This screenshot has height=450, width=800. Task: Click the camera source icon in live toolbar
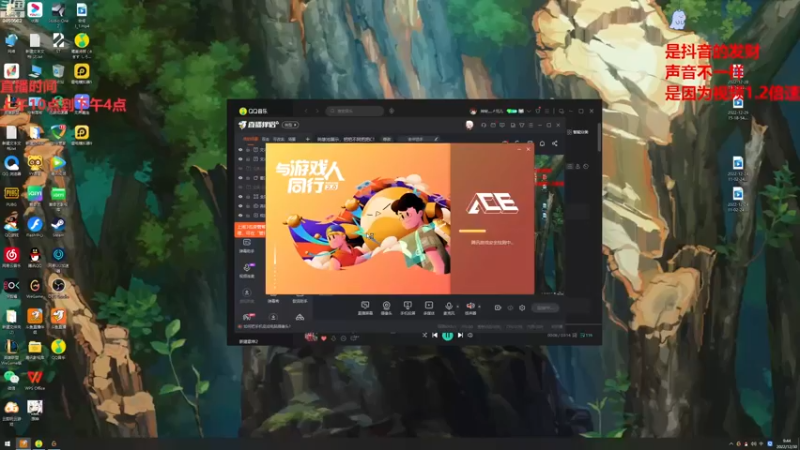[386, 305]
